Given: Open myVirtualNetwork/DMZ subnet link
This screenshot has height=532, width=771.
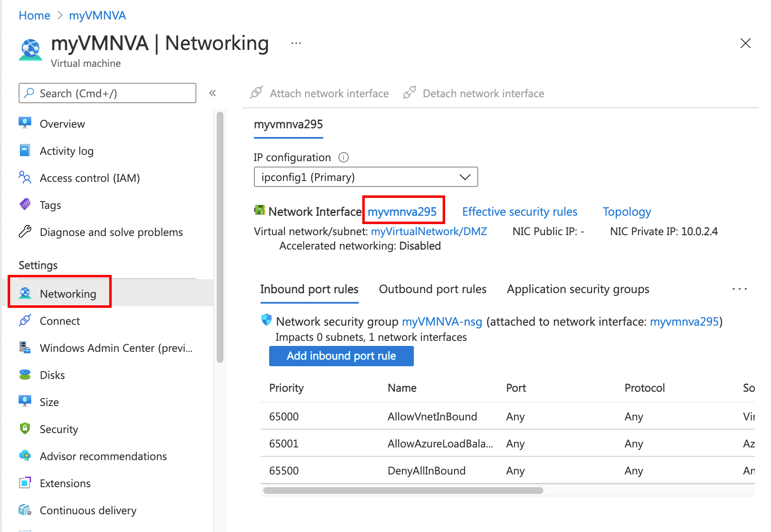Looking at the screenshot, I should [429, 231].
